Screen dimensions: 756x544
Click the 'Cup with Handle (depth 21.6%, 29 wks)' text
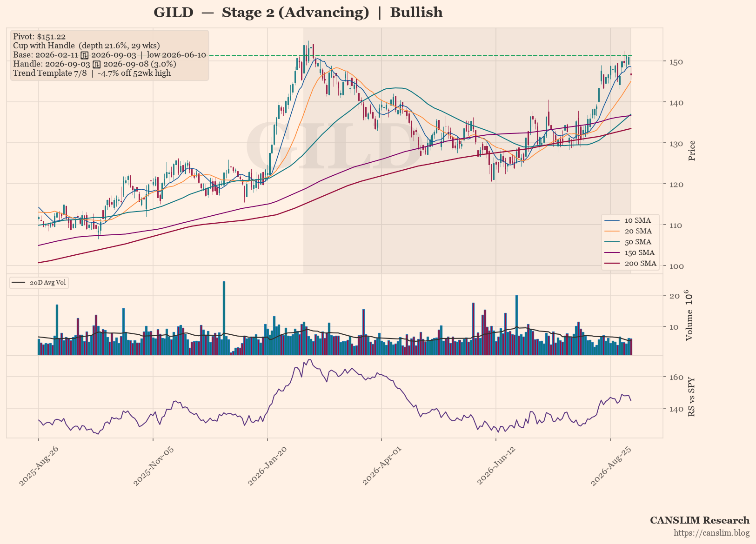click(87, 46)
